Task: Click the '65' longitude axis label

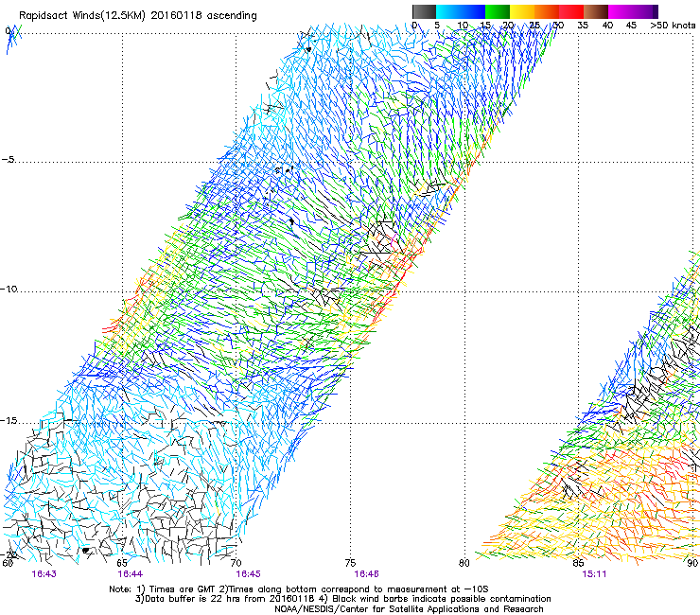Action: (122, 563)
